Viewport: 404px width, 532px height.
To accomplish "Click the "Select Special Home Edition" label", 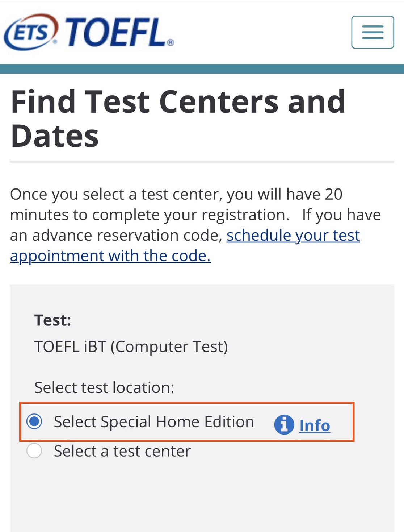I will click(154, 422).
